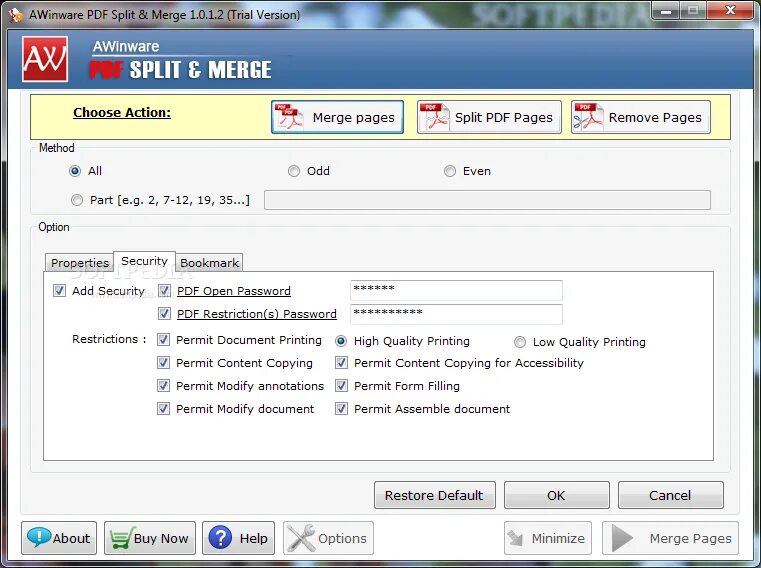Screen dimensions: 761x568
Task: Click the Options wrench tools icon
Action: pos(300,538)
